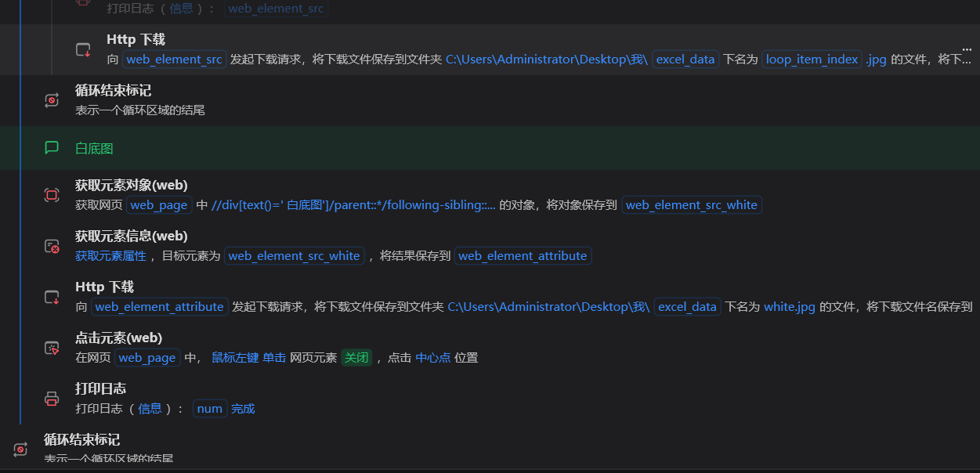Open the 单击 click-type selector
Image resolution: width=980 pixels, height=473 pixels.
click(x=274, y=357)
